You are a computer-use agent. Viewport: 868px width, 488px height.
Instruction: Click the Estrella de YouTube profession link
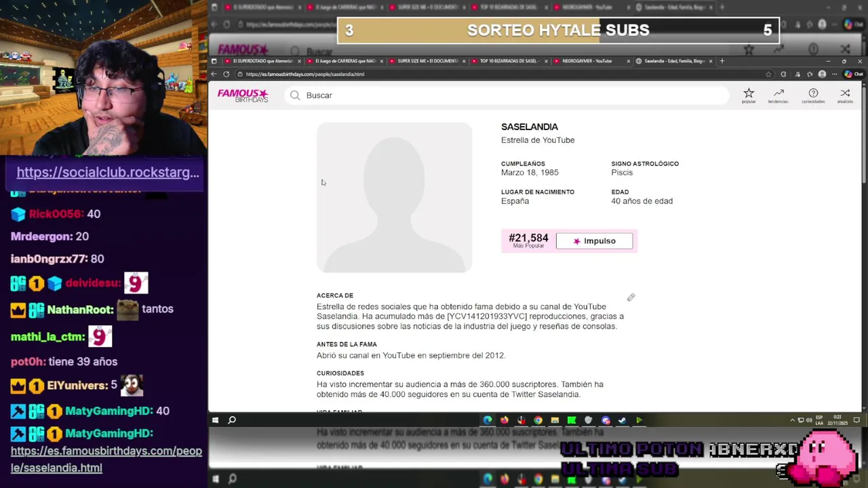[x=538, y=140]
